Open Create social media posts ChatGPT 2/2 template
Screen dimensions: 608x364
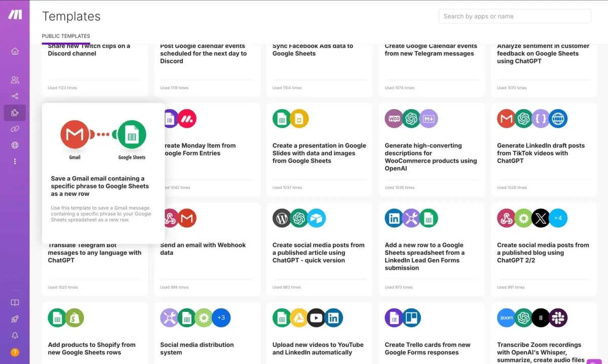[x=543, y=253]
